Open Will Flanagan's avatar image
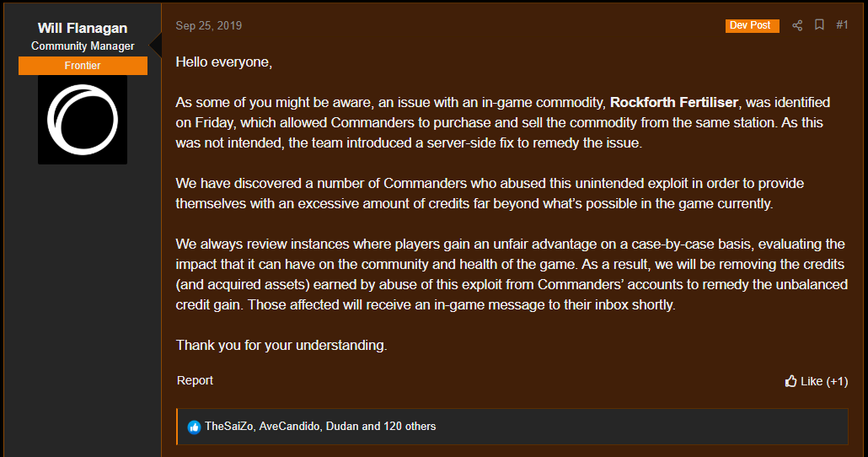The height and width of the screenshot is (457, 868). click(x=83, y=120)
